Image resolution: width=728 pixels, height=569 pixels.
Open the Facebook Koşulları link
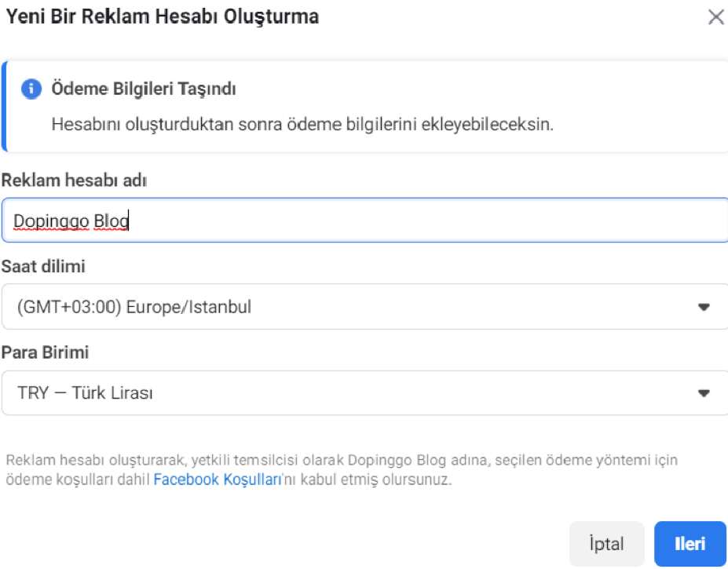pyautogui.click(x=217, y=480)
